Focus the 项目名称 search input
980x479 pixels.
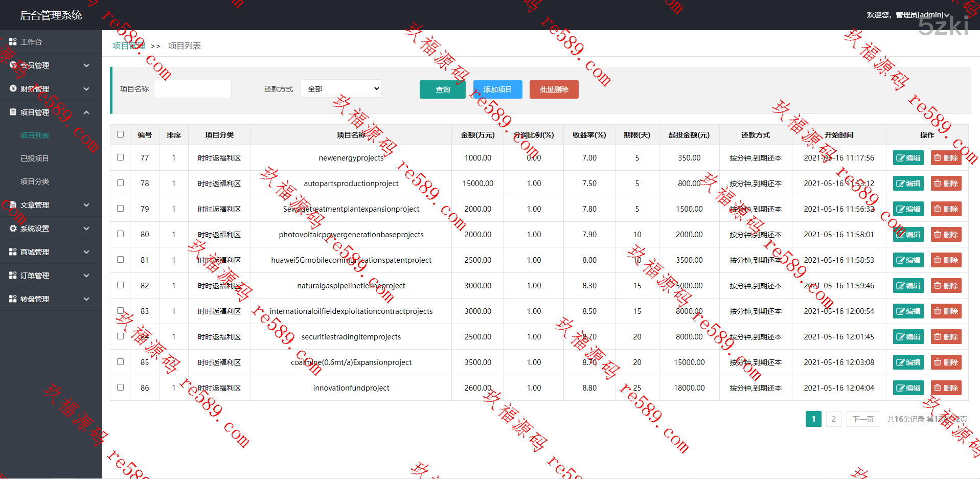[x=193, y=89]
